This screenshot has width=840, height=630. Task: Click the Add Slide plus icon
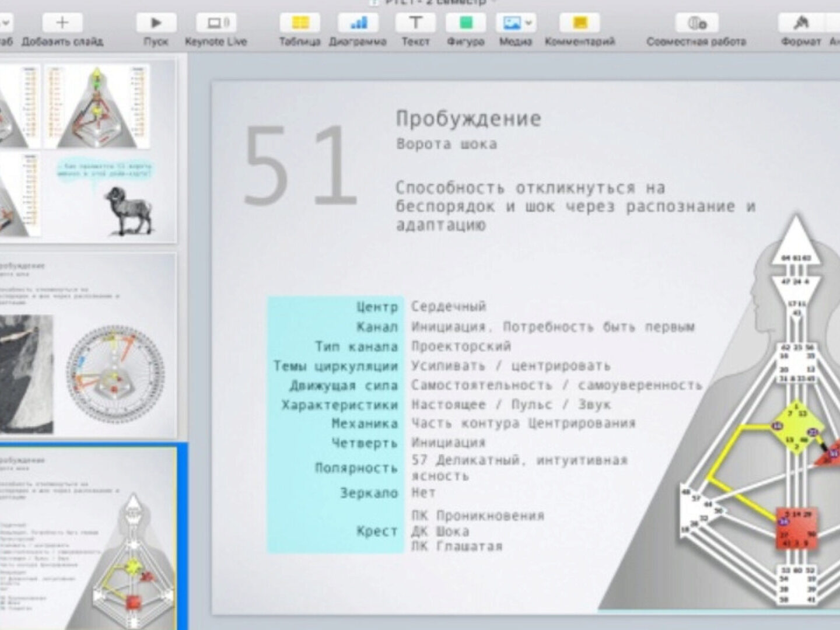coord(62,23)
